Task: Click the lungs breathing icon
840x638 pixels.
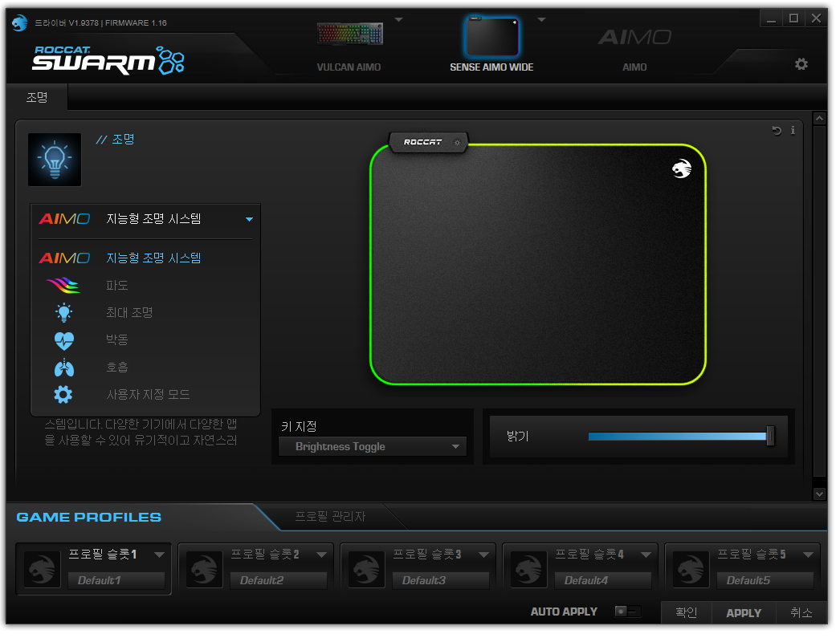Action: 64,369
